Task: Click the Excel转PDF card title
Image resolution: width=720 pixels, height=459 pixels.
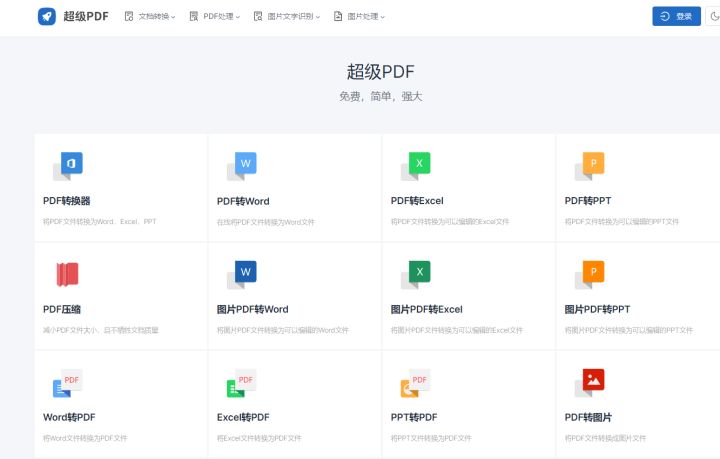Action: 243,417
